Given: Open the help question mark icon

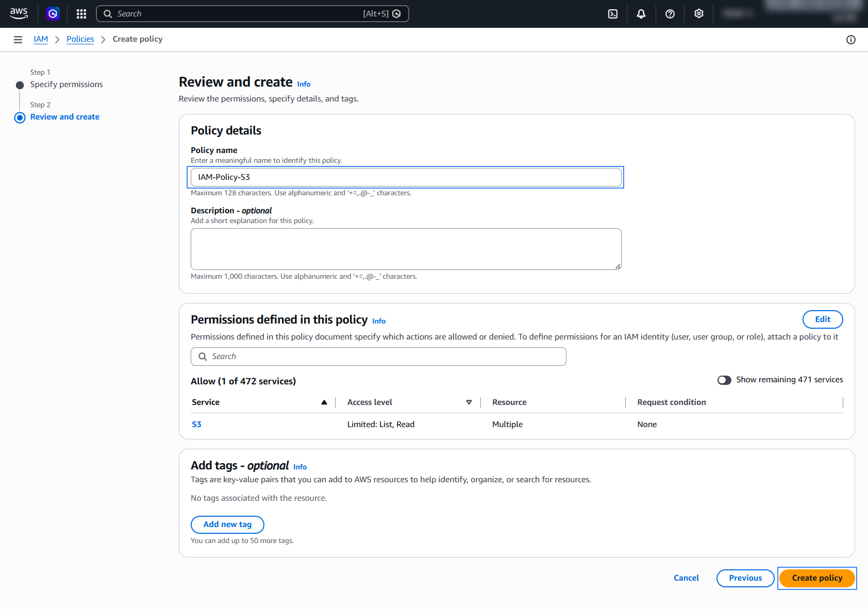Looking at the screenshot, I should coord(670,14).
